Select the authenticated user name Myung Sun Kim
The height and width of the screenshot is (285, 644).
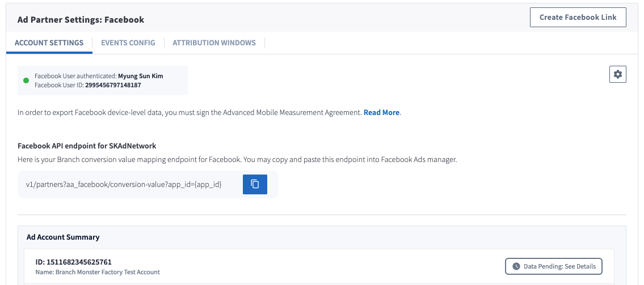[x=141, y=76]
